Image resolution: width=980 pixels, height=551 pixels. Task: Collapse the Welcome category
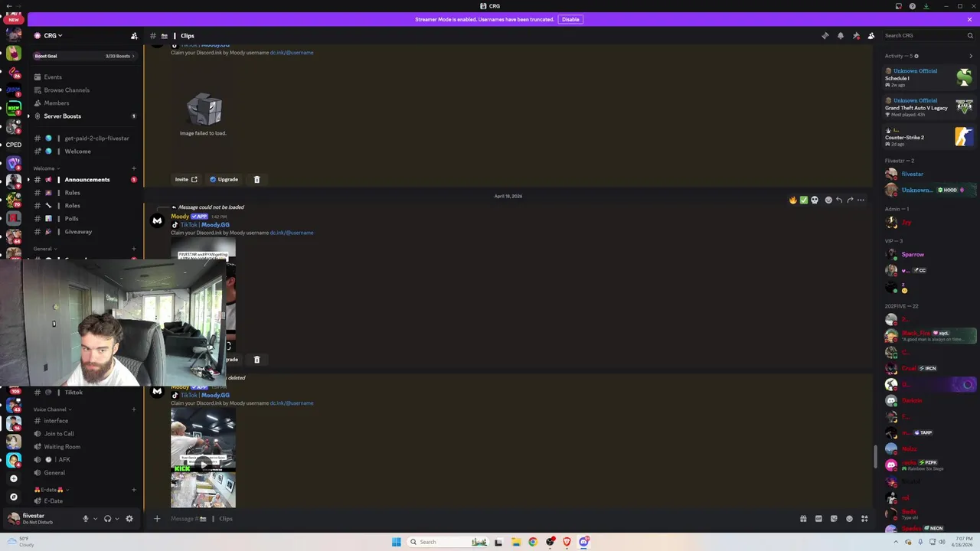(46, 168)
